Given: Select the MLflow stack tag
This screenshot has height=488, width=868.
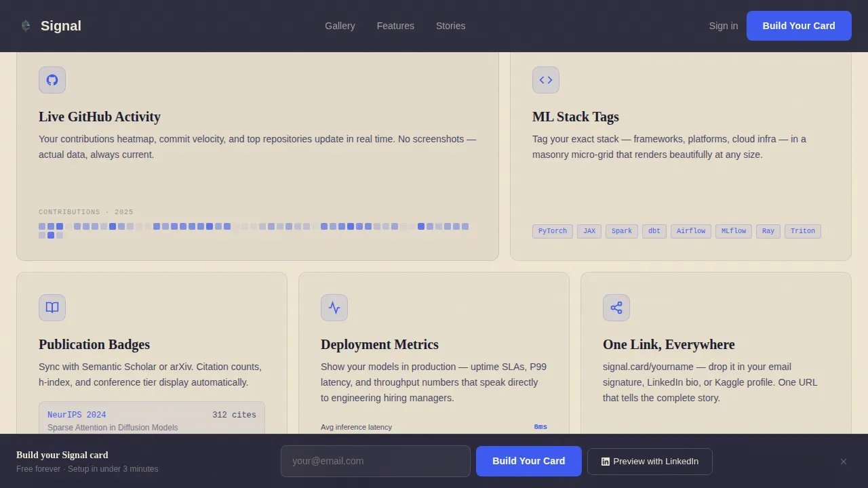Looking at the screenshot, I should (734, 231).
